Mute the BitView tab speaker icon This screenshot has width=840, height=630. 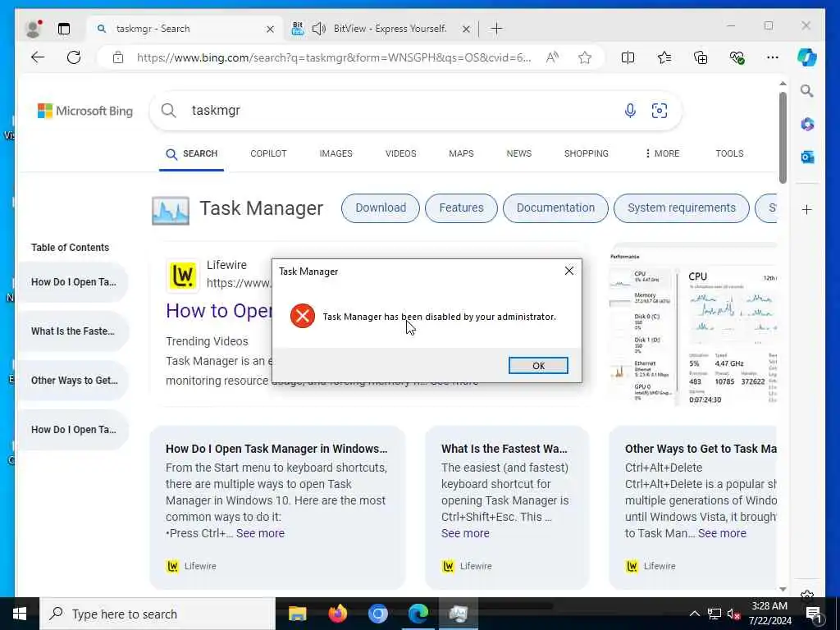[319, 29]
